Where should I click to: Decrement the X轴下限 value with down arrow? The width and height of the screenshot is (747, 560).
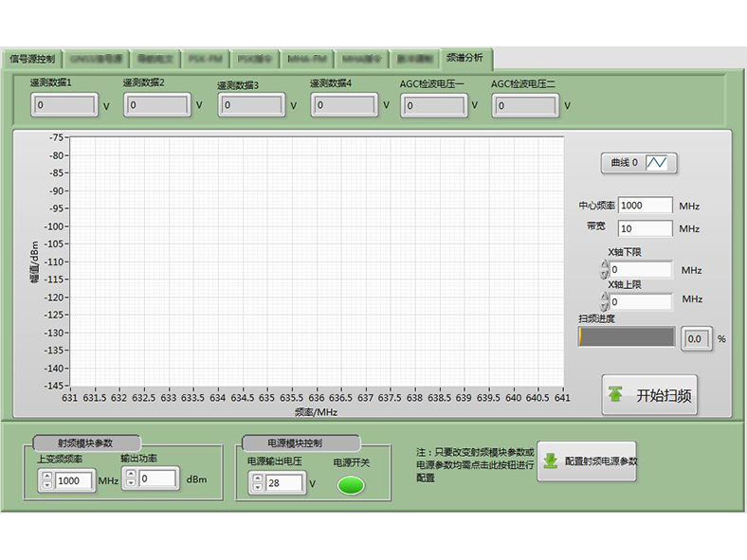point(605,274)
